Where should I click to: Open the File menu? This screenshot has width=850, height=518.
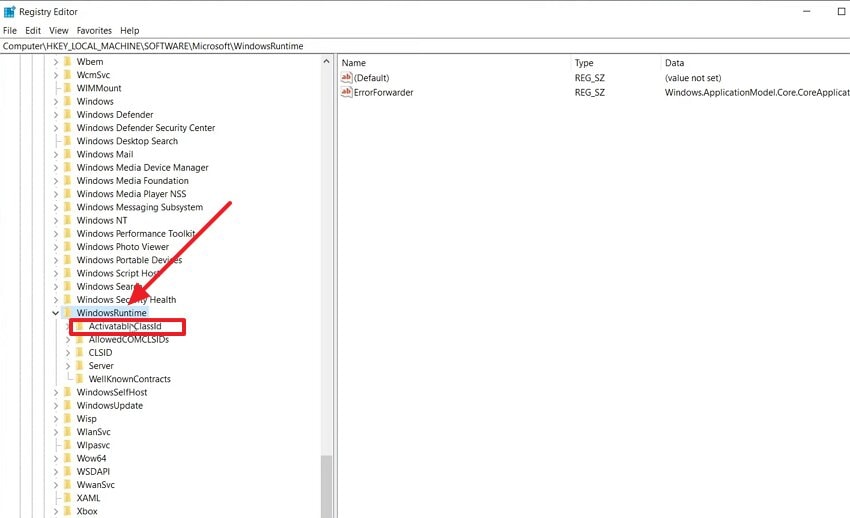pyautogui.click(x=10, y=31)
